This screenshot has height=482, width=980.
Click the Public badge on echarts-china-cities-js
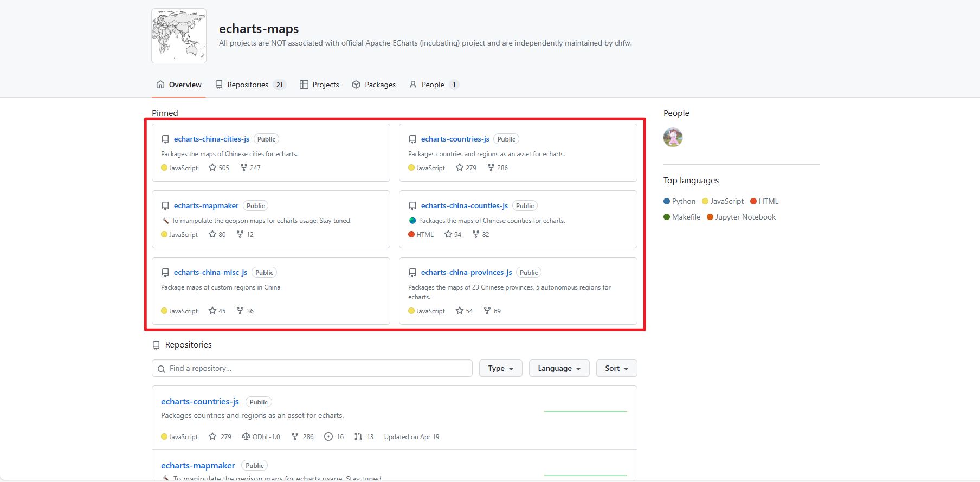(x=266, y=139)
